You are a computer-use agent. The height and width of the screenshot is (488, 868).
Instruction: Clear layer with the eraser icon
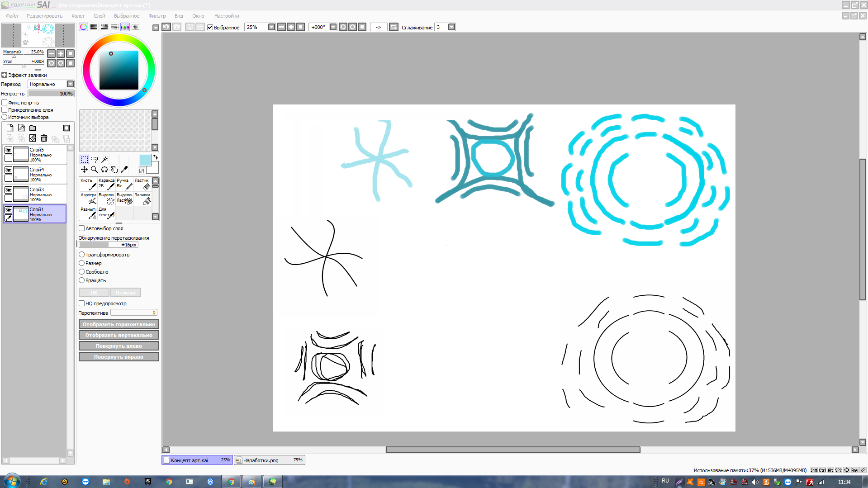pyautogui.click(x=33, y=138)
